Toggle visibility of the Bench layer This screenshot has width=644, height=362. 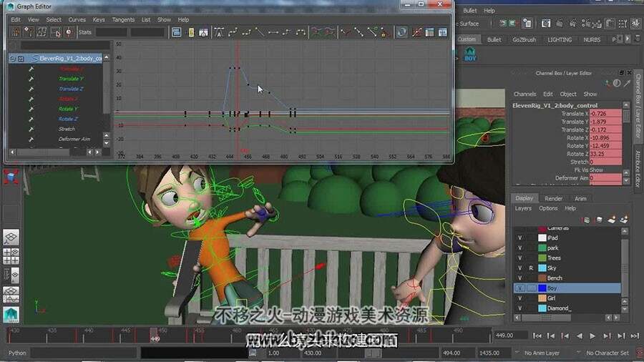[520, 278]
